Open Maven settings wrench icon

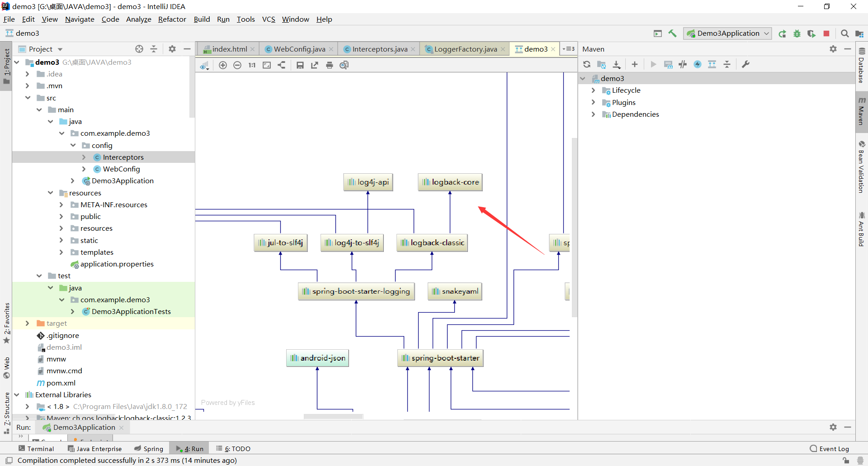tap(746, 64)
